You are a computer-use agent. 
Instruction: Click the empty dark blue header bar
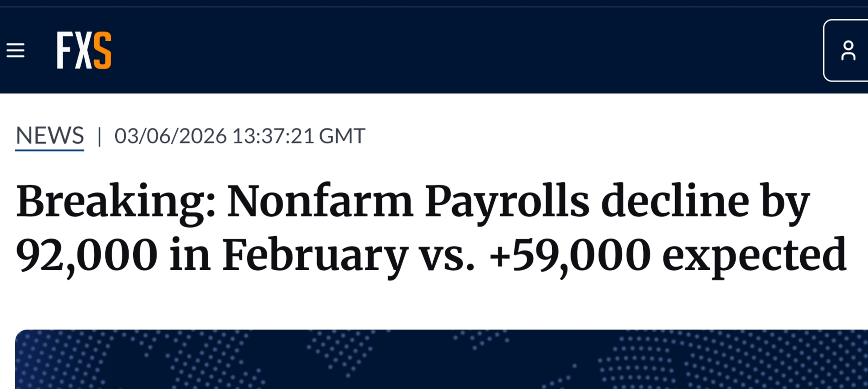(x=449, y=50)
